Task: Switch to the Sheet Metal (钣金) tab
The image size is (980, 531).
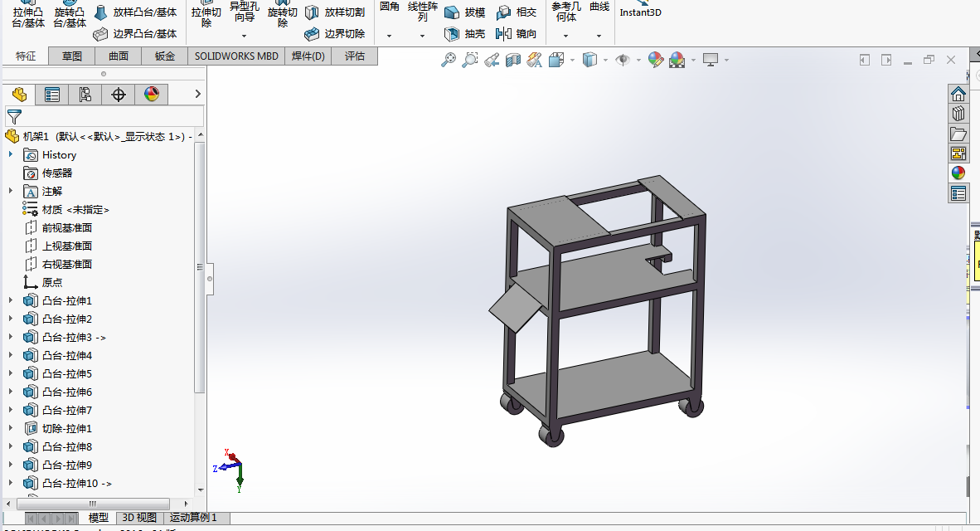Action: click(165, 56)
